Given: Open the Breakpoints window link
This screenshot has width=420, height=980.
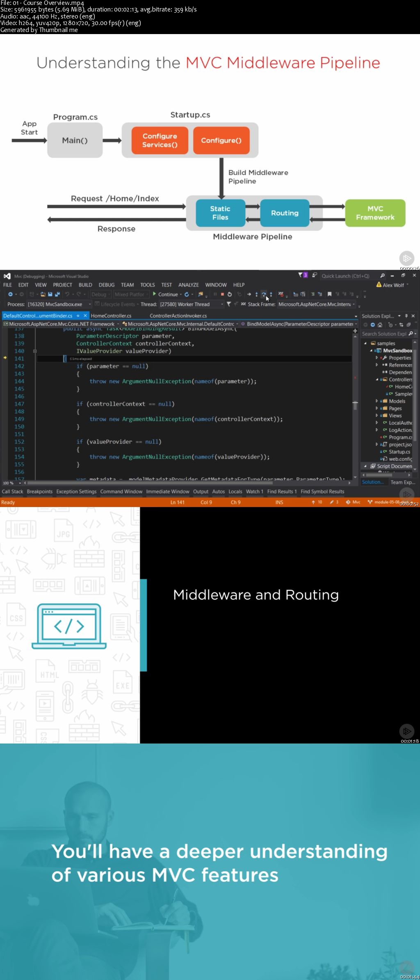Looking at the screenshot, I should pyautogui.click(x=40, y=491).
